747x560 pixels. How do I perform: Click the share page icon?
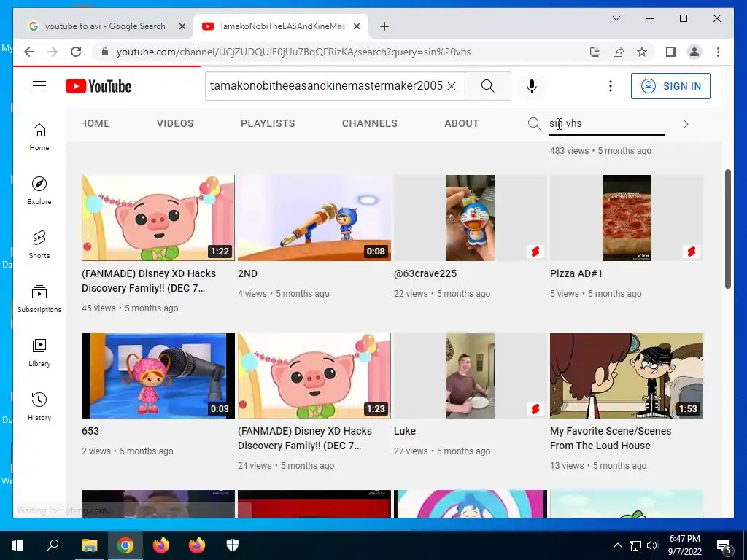tap(619, 52)
